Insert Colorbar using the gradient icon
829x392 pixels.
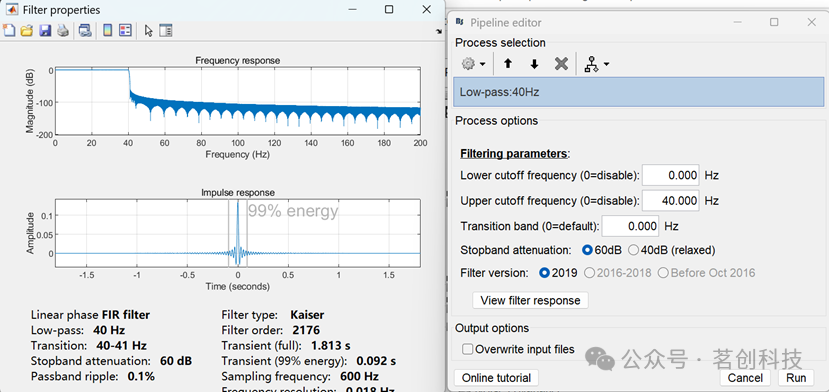coord(107,31)
